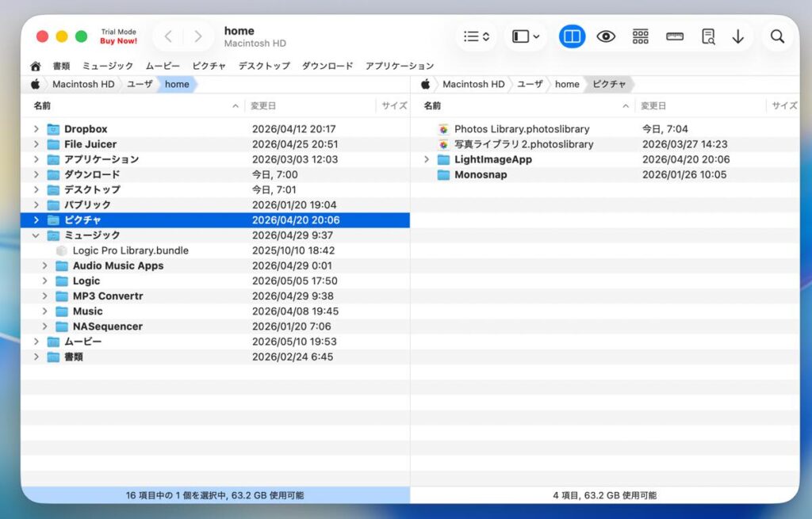812x519 pixels.
Task: Click the home icon in the favorites bar
Action: (x=36, y=66)
